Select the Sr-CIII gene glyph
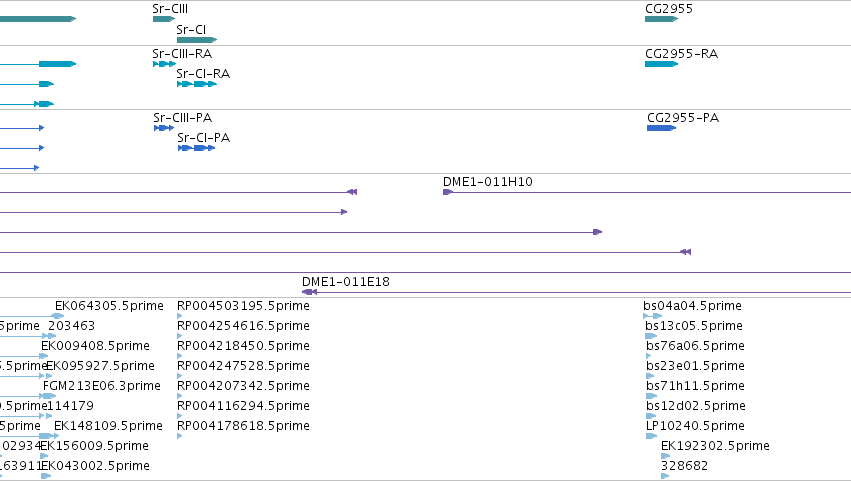The image size is (851, 481). (x=164, y=19)
